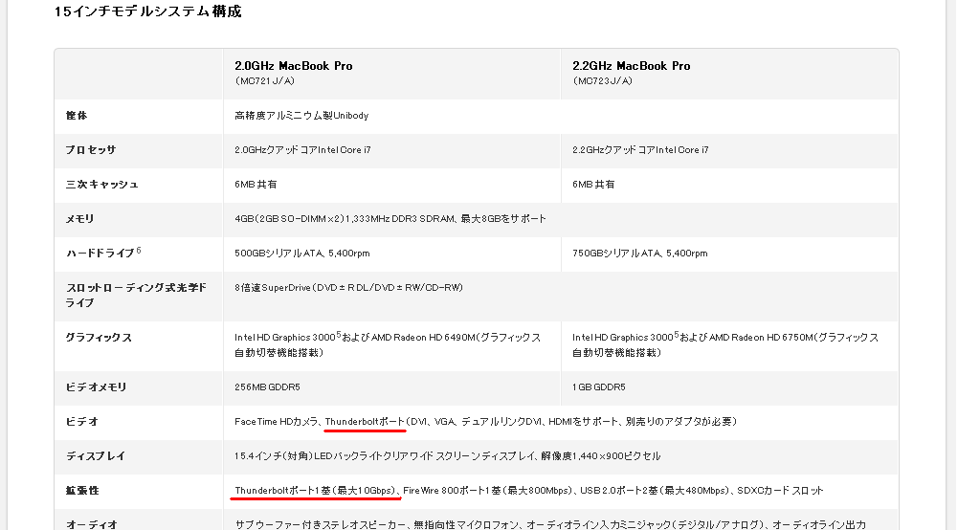The image size is (980, 530).
Task: Click the 'ビデオメモリ' row label
Action: tap(97, 386)
